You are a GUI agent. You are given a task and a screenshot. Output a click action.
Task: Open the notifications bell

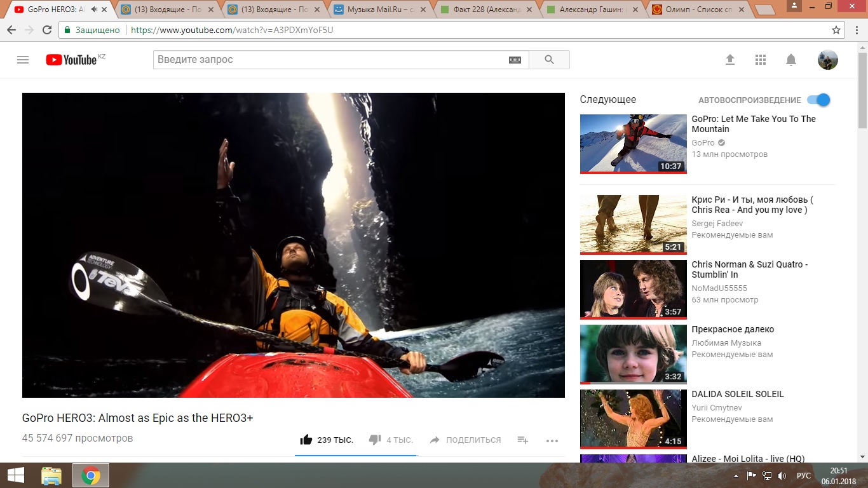(791, 60)
